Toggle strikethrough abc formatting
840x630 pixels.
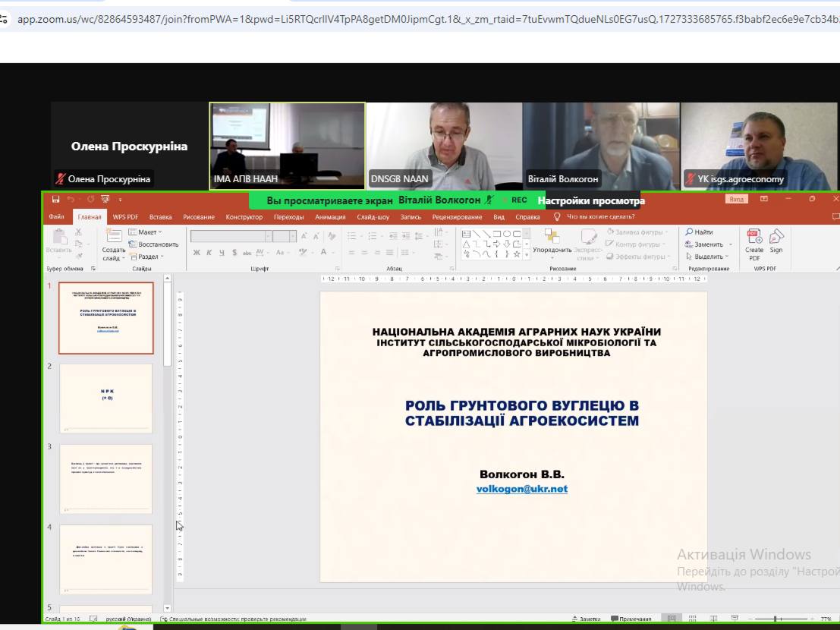247,252
